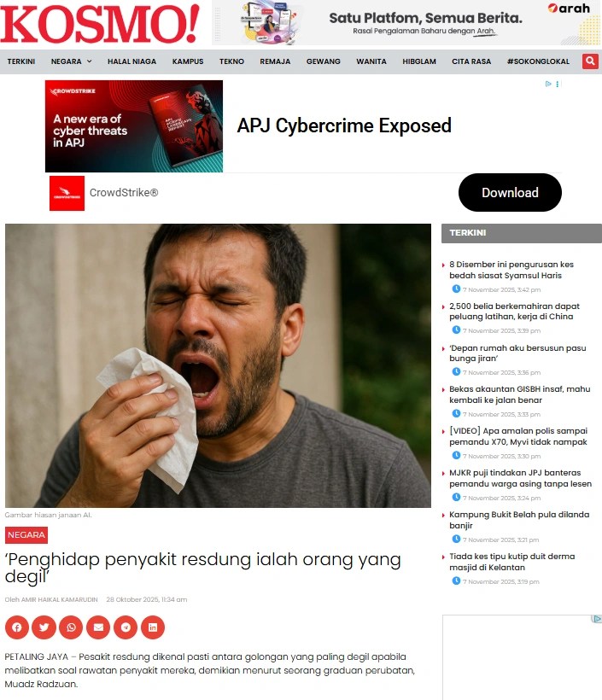Share article on WhatsApp icon
The image size is (602, 700).
tap(71, 627)
